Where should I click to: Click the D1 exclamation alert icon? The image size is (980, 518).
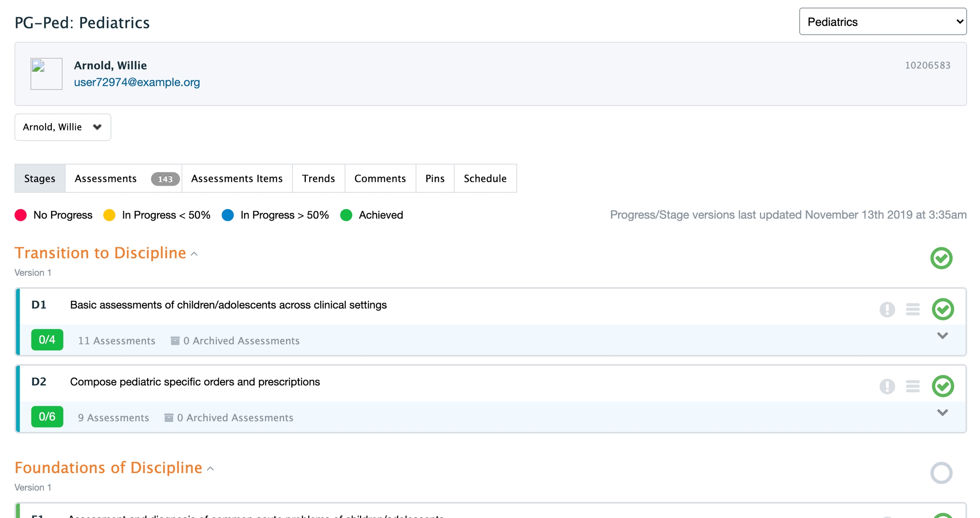pos(887,309)
